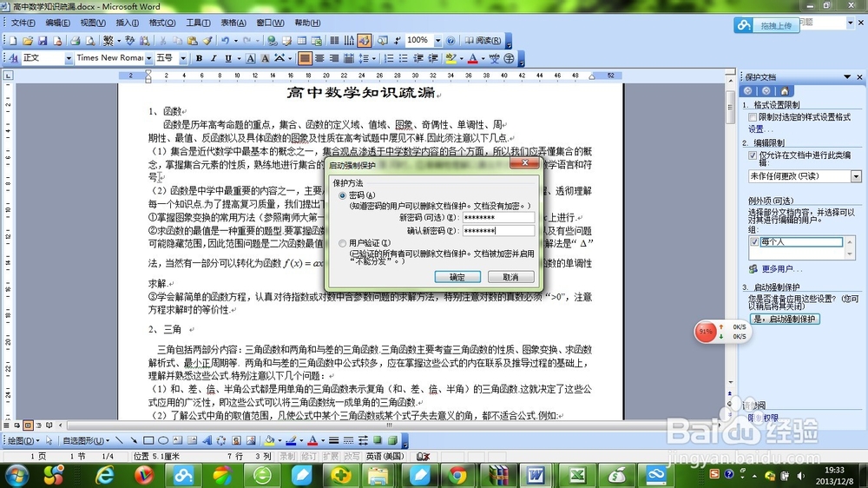The width and height of the screenshot is (868, 488).
Task: Click 是，启动强制保护 button
Action: [x=785, y=319]
